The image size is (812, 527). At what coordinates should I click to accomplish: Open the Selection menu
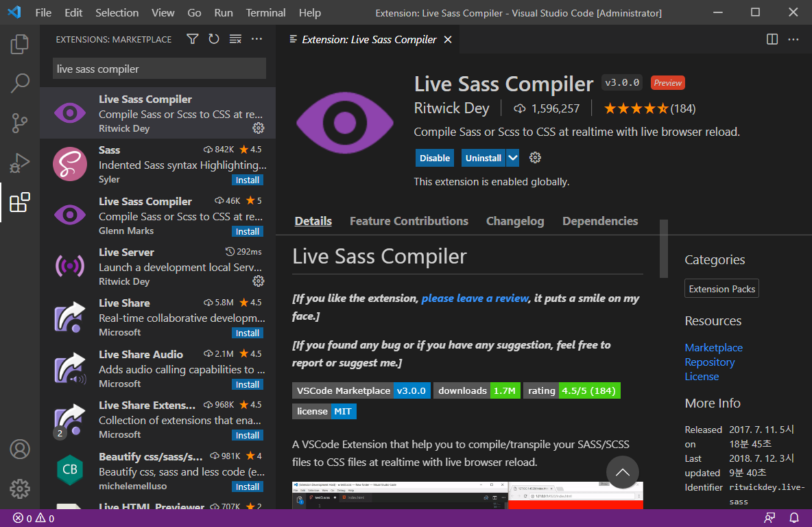117,12
